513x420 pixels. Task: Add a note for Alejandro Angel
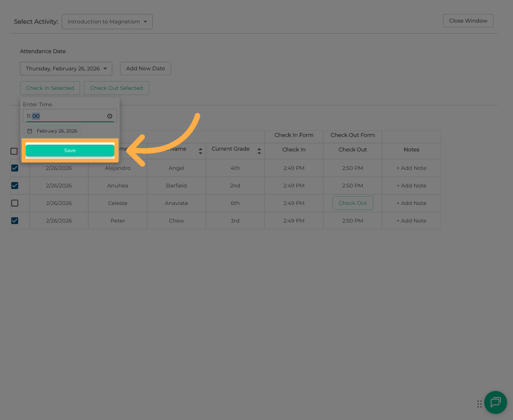(x=411, y=168)
